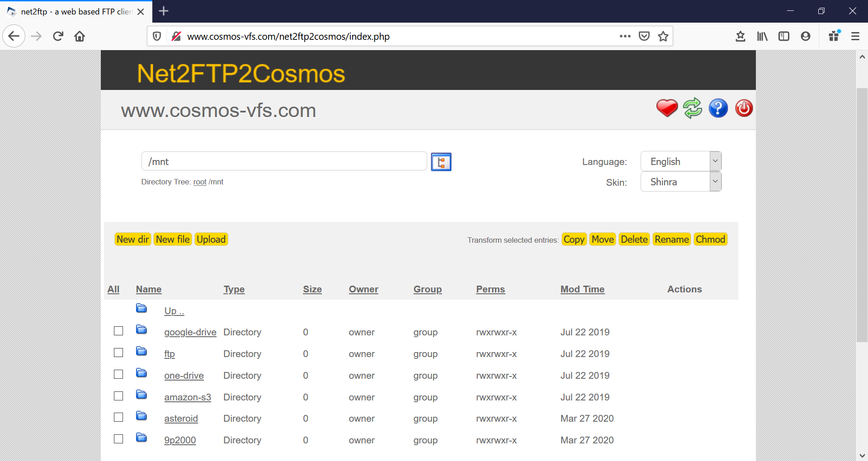Screen dimensions: 868x461
Task: Click the /mnt directory path input field
Action: 284,161
